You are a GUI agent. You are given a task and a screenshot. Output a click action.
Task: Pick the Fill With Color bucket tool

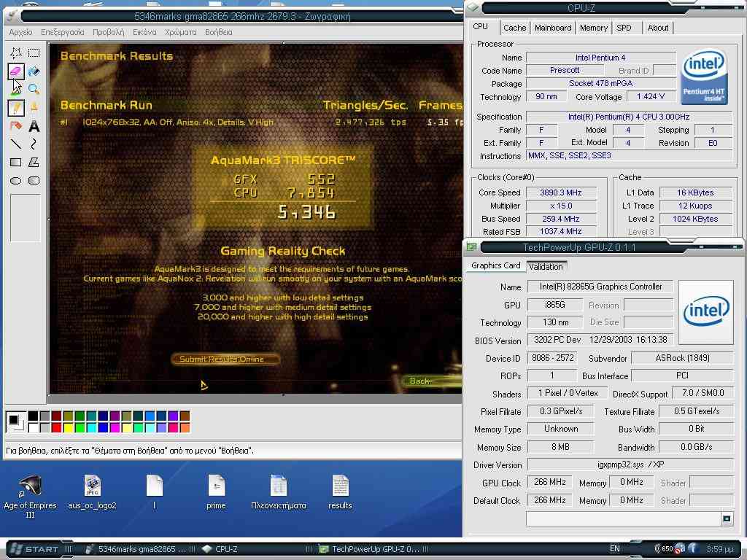[34, 71]
